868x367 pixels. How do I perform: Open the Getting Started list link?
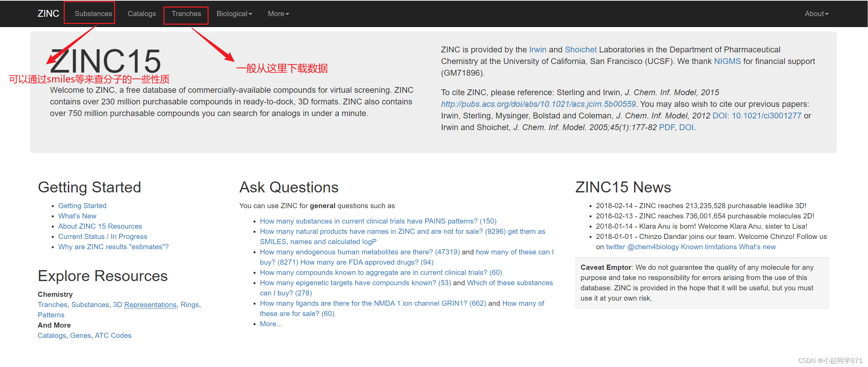coord(82,206)
